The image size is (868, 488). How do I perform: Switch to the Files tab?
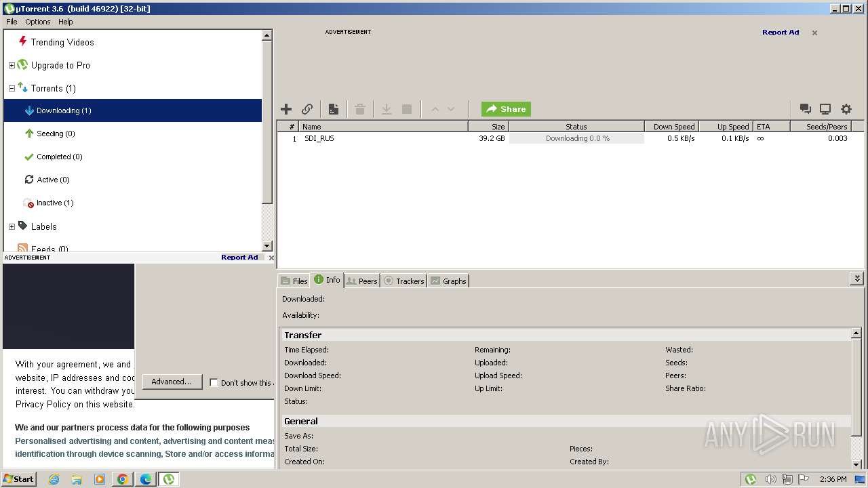(294, 281)
